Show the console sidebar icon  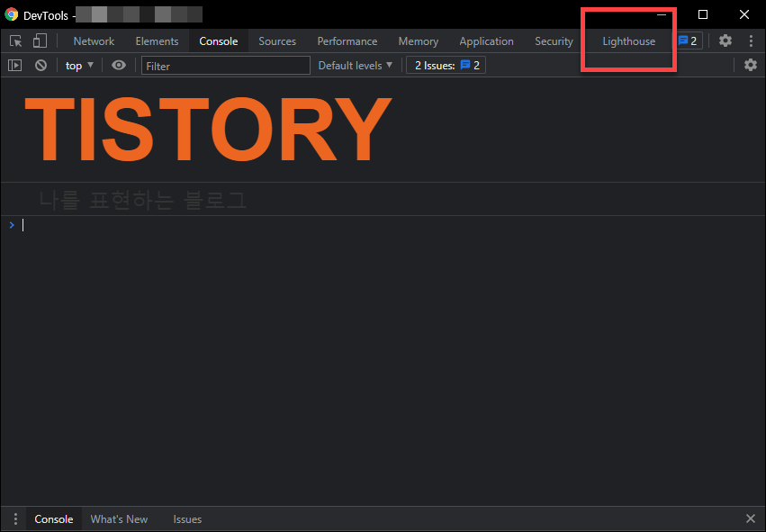[15, 65]
